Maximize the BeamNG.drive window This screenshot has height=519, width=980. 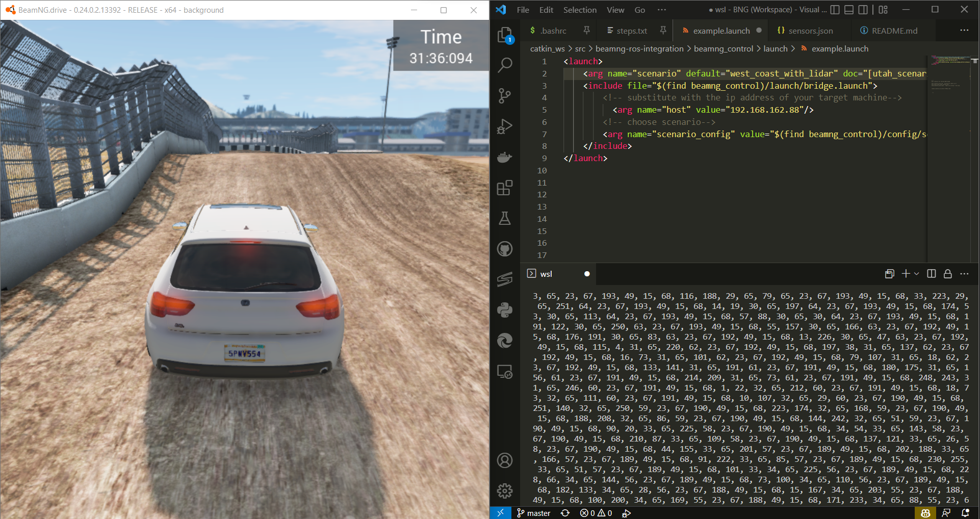(x=444, y=10)
